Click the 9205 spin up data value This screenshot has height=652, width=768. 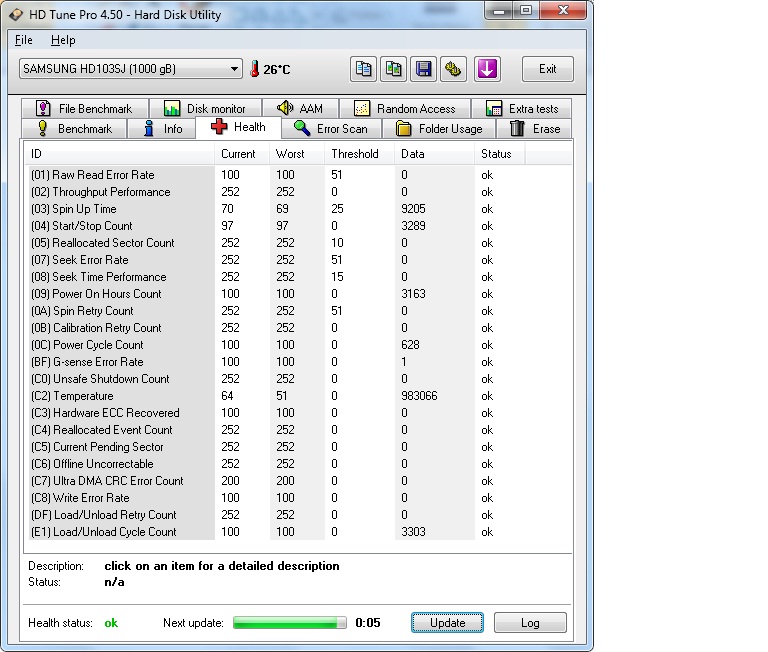[x=413, y=209]
